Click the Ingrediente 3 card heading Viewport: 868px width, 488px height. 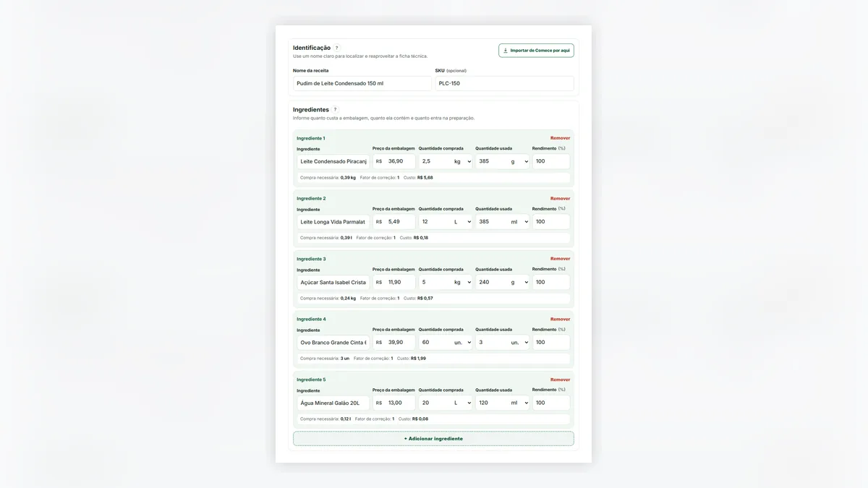[x=311, y=259]
